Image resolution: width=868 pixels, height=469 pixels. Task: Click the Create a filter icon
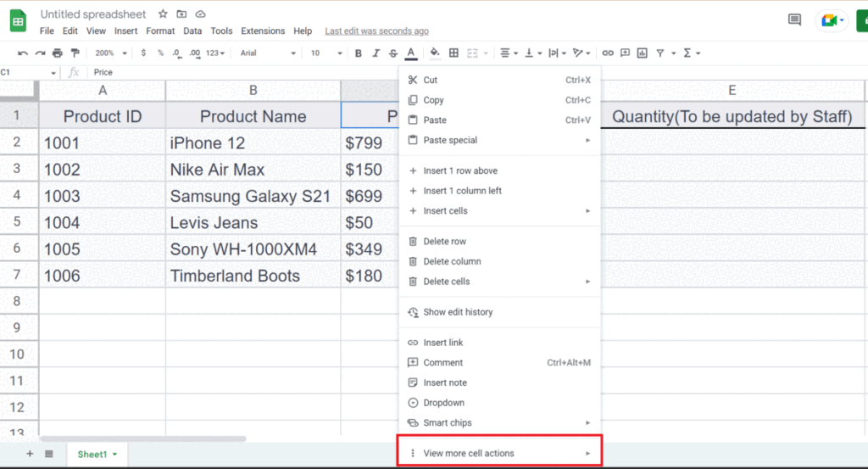[x=659, y=53]
